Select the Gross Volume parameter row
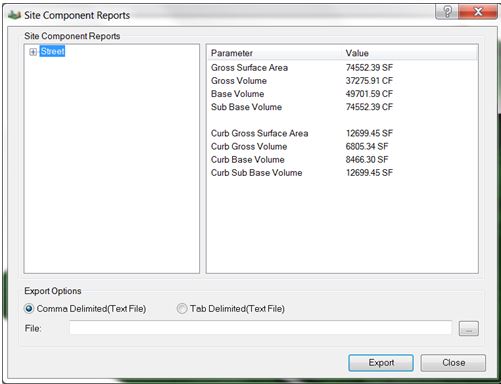 (x=342, y=81)
